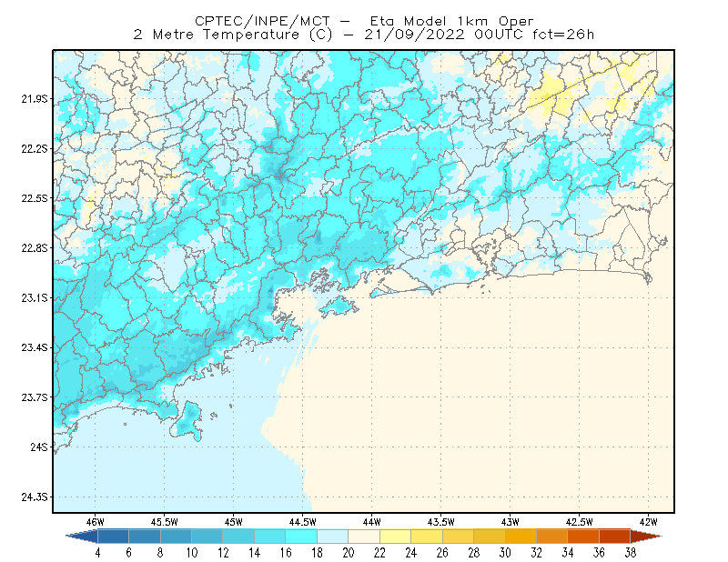
Task: Click the 46W longitude axis label
Action: pyautogui.click(x=96, y=522)
